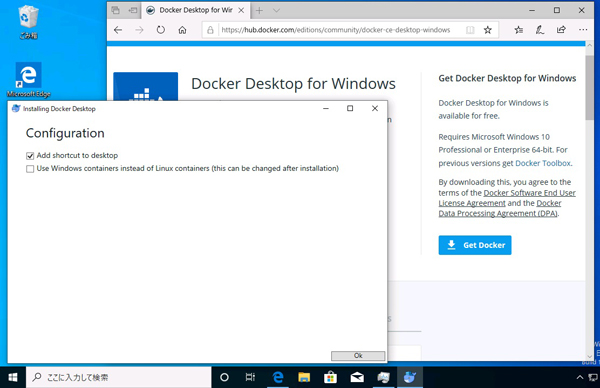Show hidden system tray icons
600x388 pixels.
click(x=580, y=377)
